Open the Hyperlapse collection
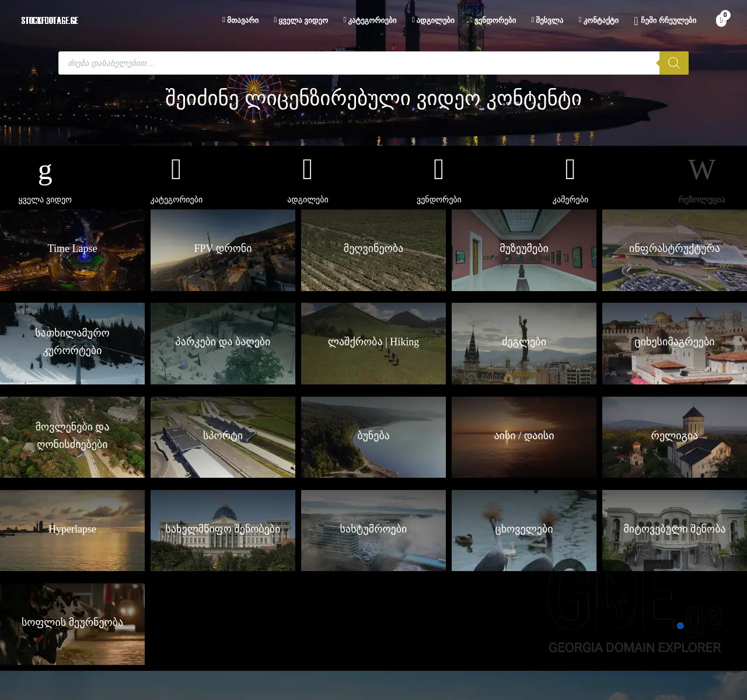 coord(72,530)
